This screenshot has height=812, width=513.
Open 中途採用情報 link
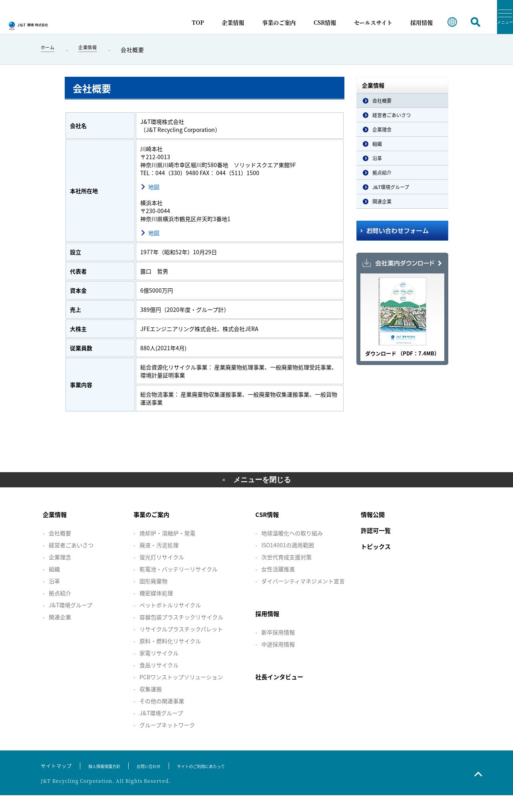point(278,644)
